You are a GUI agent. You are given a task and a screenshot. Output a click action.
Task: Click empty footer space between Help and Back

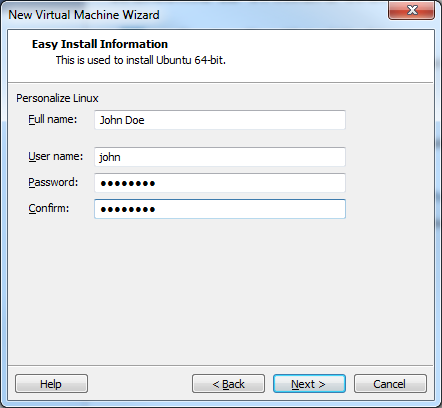pyautogui.click(x=140, y=384)
